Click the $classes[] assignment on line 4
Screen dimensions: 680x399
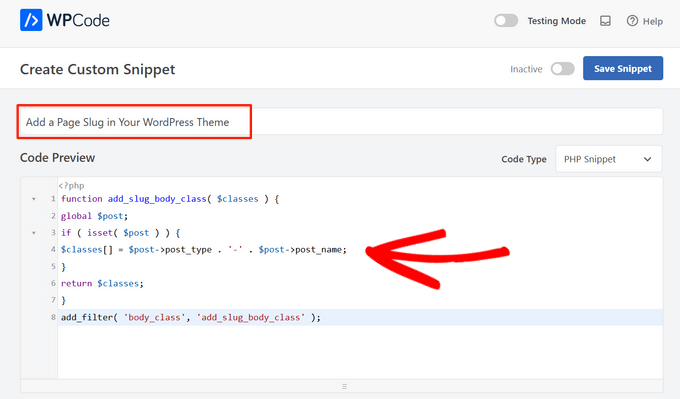click(x=203, y=250)
